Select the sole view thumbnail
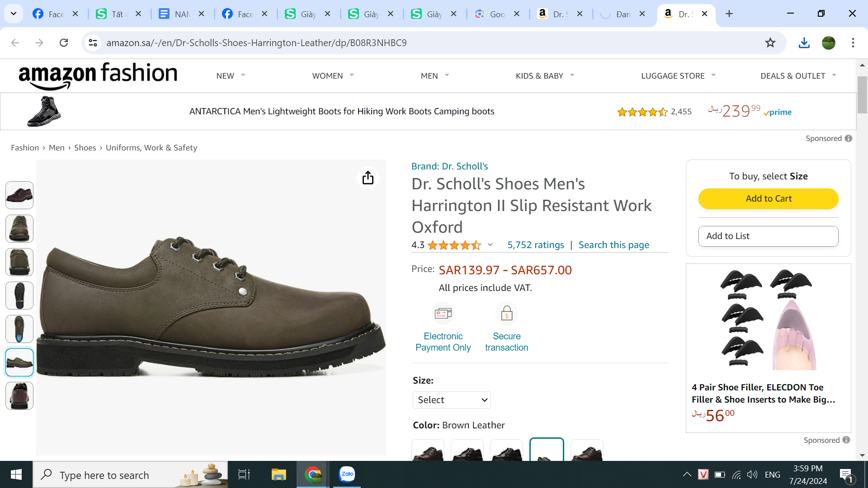Screen dimensions: 868x488 click(19, 296)
